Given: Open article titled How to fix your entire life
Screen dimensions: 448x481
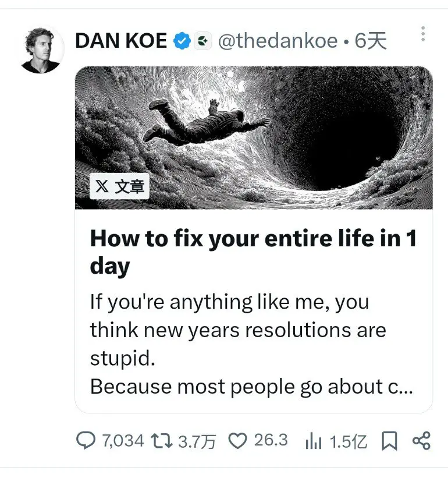Looking at the screenshot, I should [254, 252].
